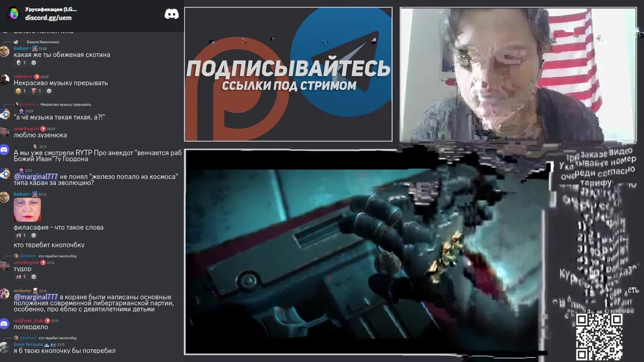Open the discord.gg/uem invite link

[x=48, y=18]
